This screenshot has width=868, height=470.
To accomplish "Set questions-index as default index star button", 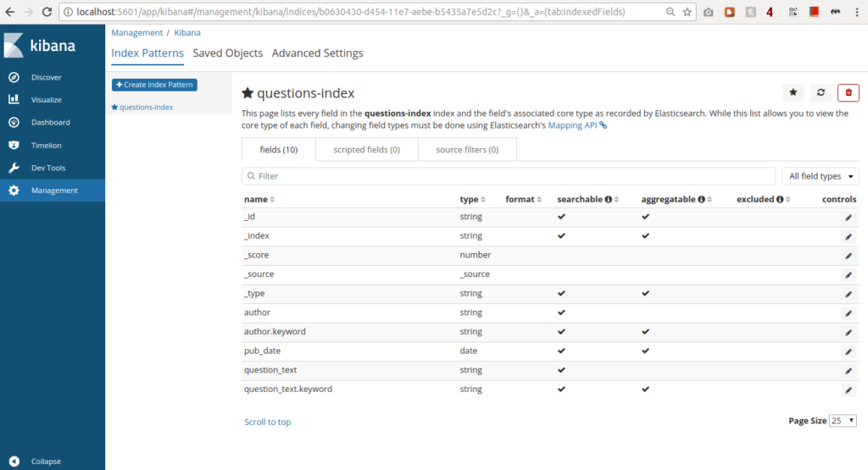I will tap(793, 92).
